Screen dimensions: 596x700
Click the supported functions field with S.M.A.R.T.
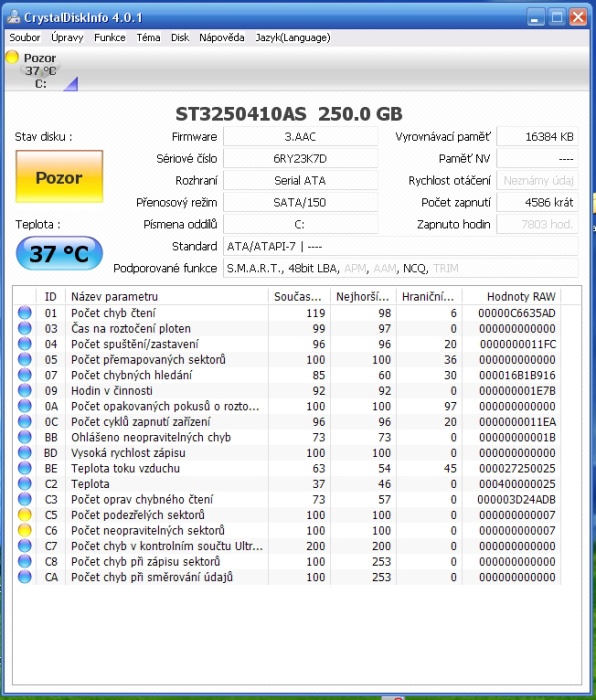tap(400, 268)
